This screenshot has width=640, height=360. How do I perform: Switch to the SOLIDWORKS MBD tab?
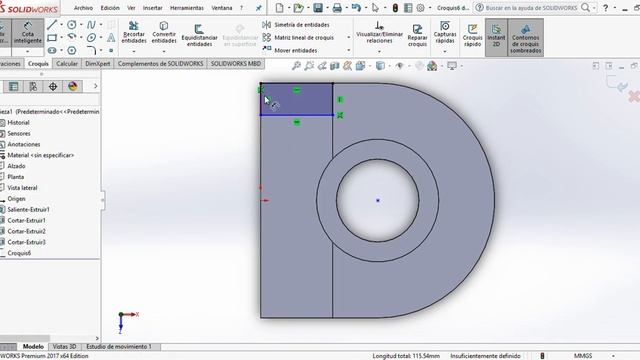236,64
